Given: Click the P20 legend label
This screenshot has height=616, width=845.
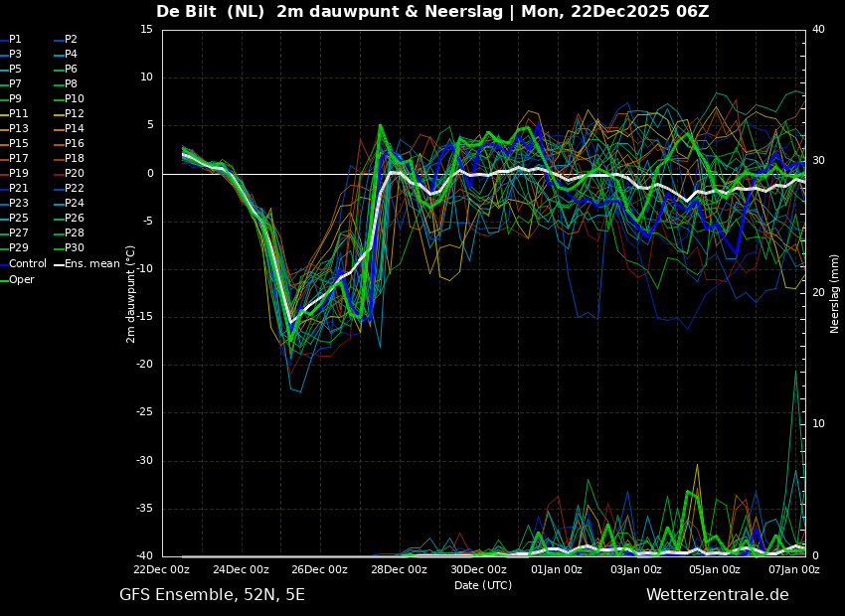Looking at the screenshot, I should tap(75, 174).
